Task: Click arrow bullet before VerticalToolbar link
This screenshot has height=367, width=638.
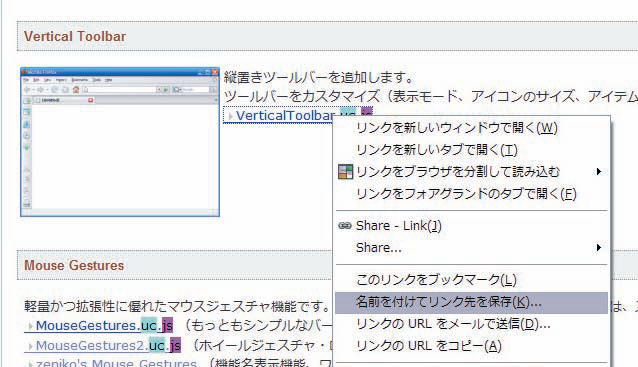Action: click(230, 116)
